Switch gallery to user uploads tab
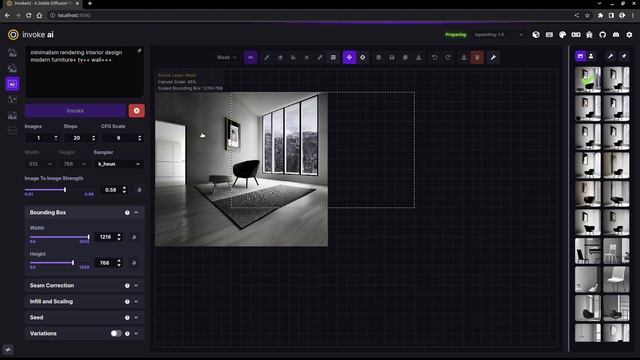The image size is (640, 360). (x=591, y=56)
